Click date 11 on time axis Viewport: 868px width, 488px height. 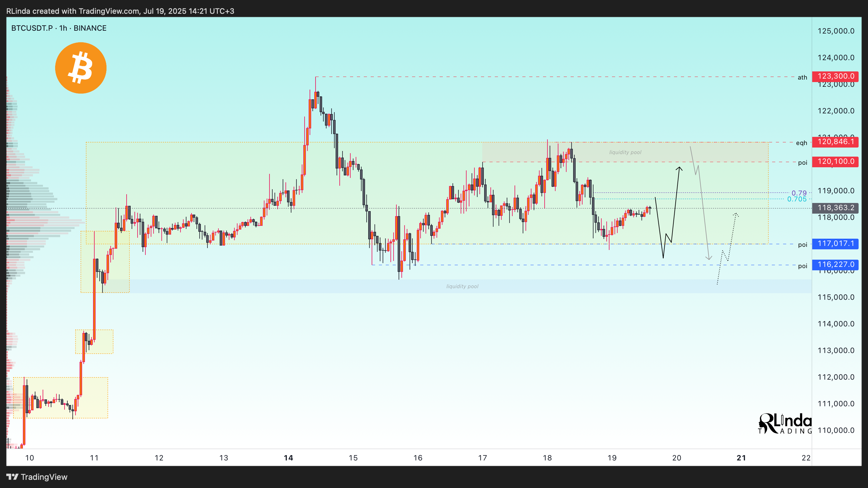[94, 458]
